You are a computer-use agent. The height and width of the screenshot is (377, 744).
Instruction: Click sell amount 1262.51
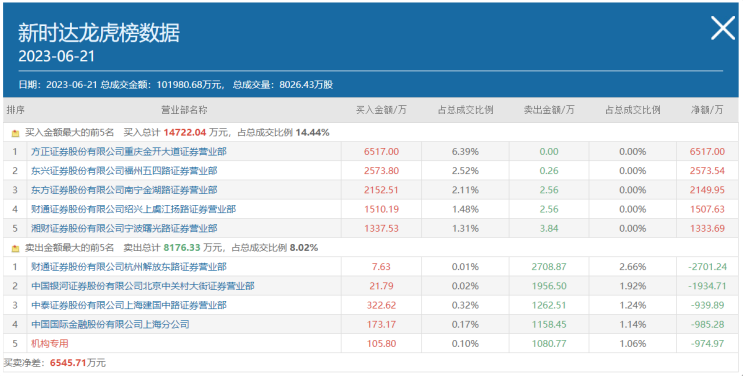coord(549,305)
